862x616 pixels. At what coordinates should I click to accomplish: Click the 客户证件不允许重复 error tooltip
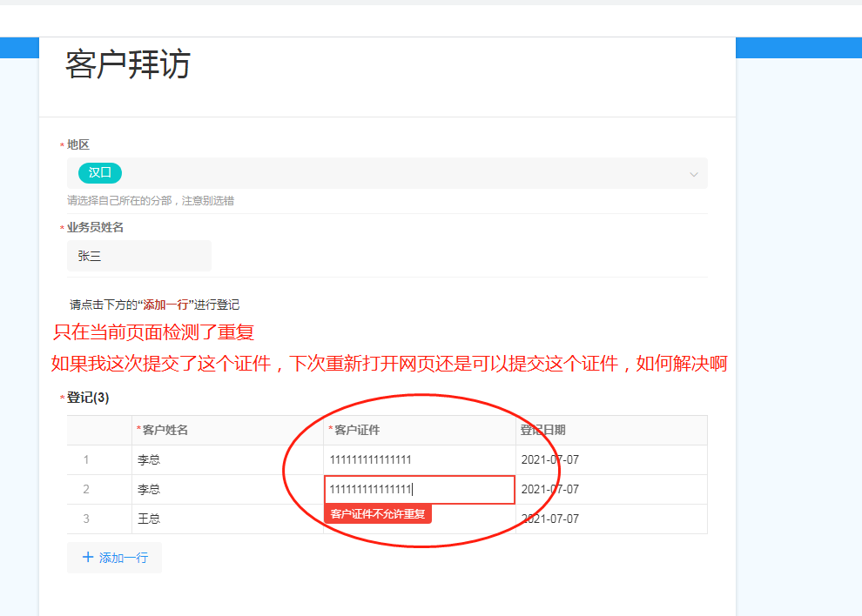point(378,514)
